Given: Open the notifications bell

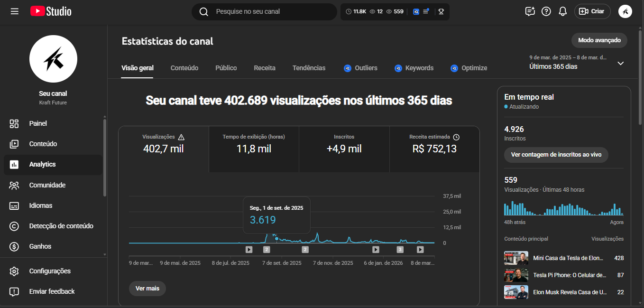Looking at the screenshot, I should coord(563,11).
